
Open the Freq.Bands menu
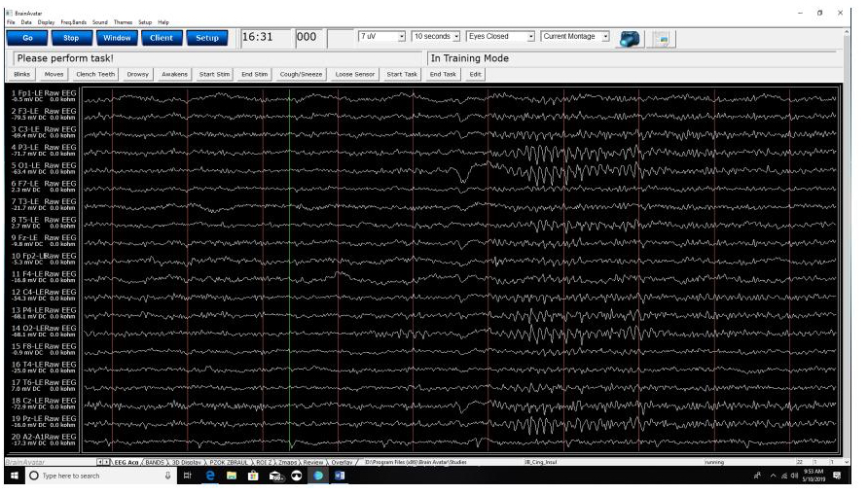pyautogui.click(x=75, y=21)
